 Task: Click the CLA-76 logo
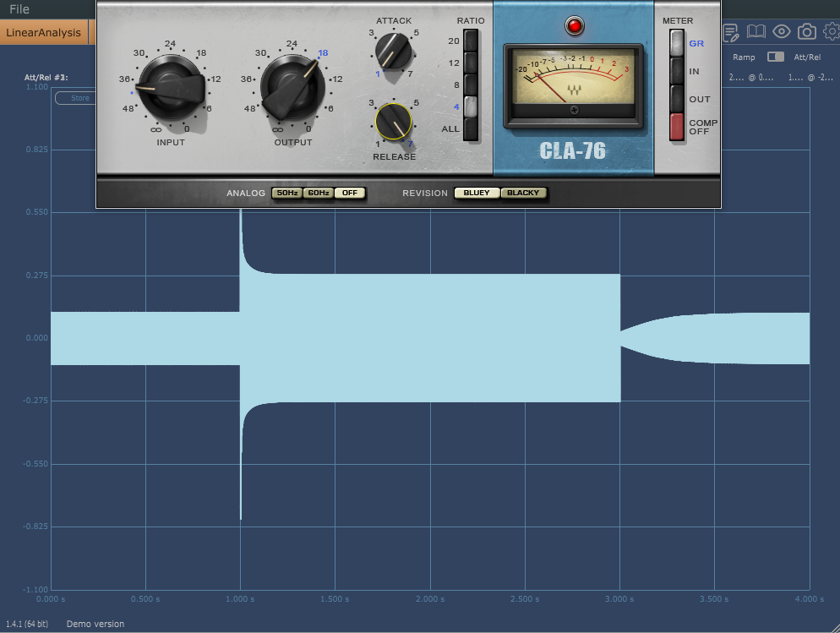tap(572, 151)
